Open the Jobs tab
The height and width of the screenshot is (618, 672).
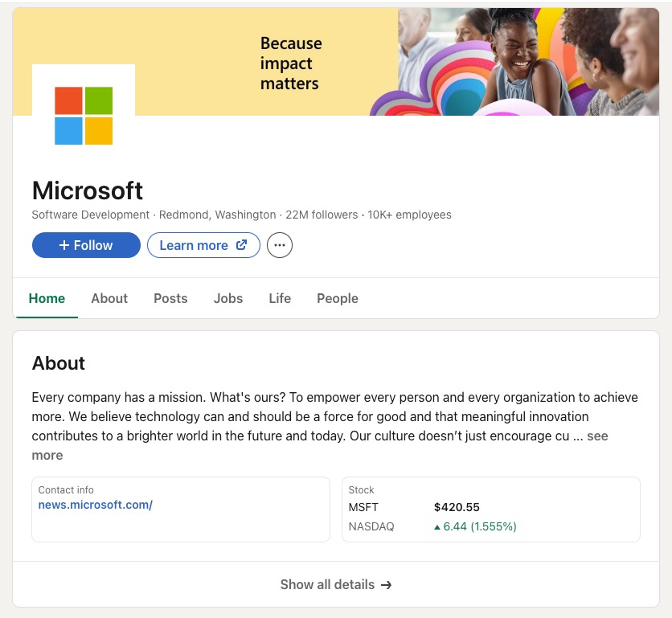228,298
